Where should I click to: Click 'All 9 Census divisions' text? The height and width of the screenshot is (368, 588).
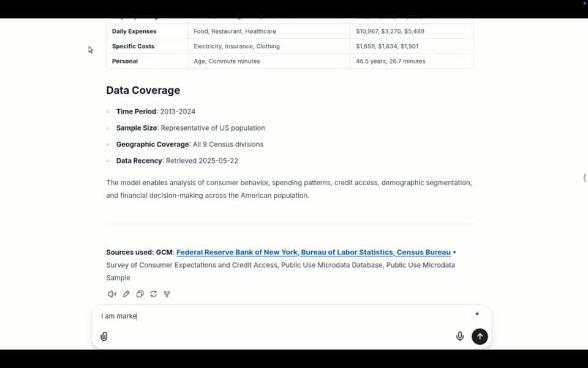pyautogui.click(x=228, y=145)
